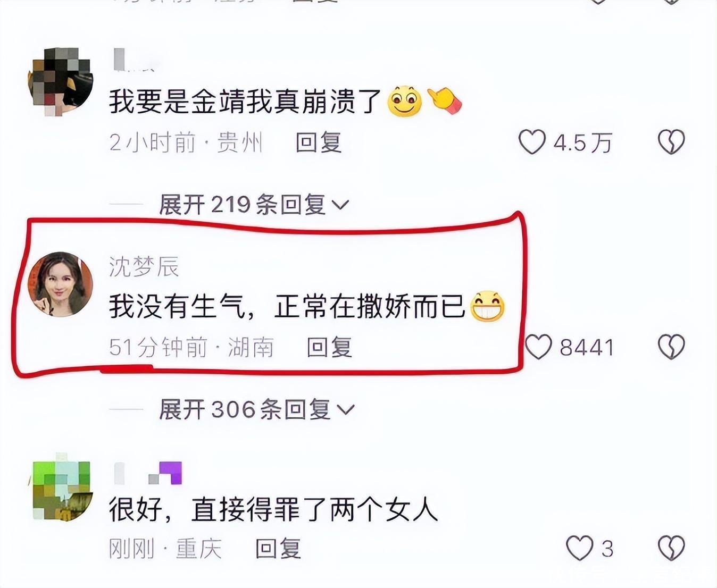Open the 沈梦辰 username link
This screenshot has width=717, height=588.
point(144,266)
